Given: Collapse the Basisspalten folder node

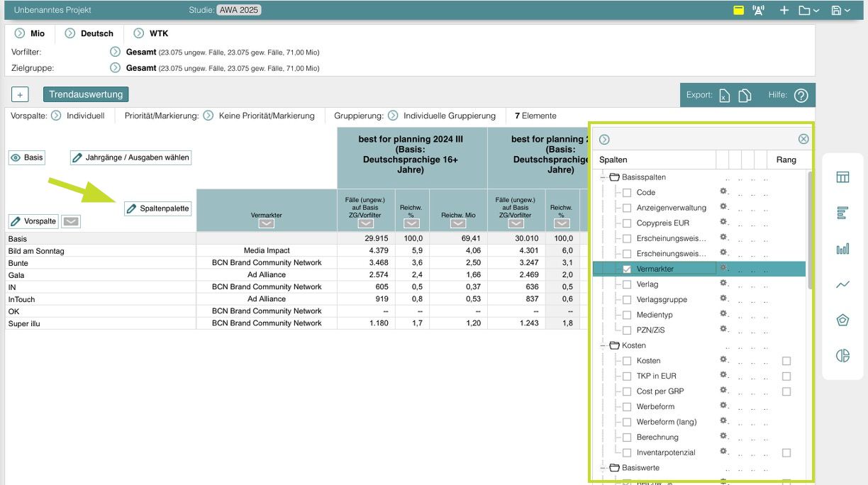Looking at the screenshot, I should tap(603, 177).
